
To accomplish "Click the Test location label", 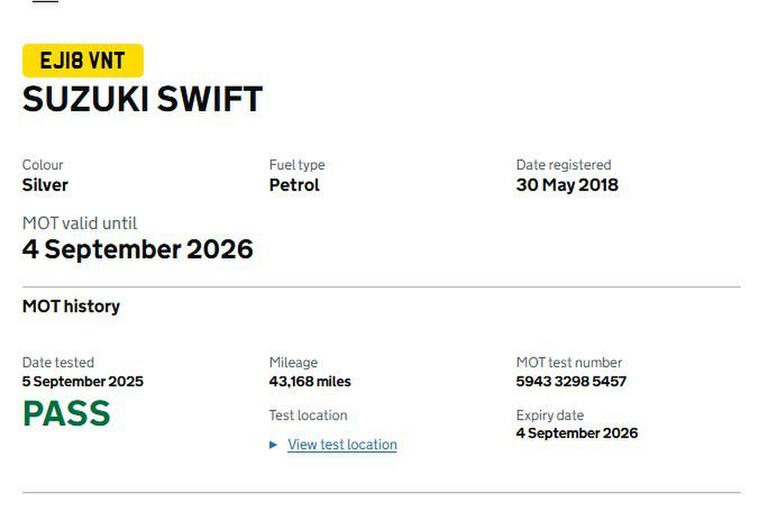I will pyautogui.click(x=308, y=415).
